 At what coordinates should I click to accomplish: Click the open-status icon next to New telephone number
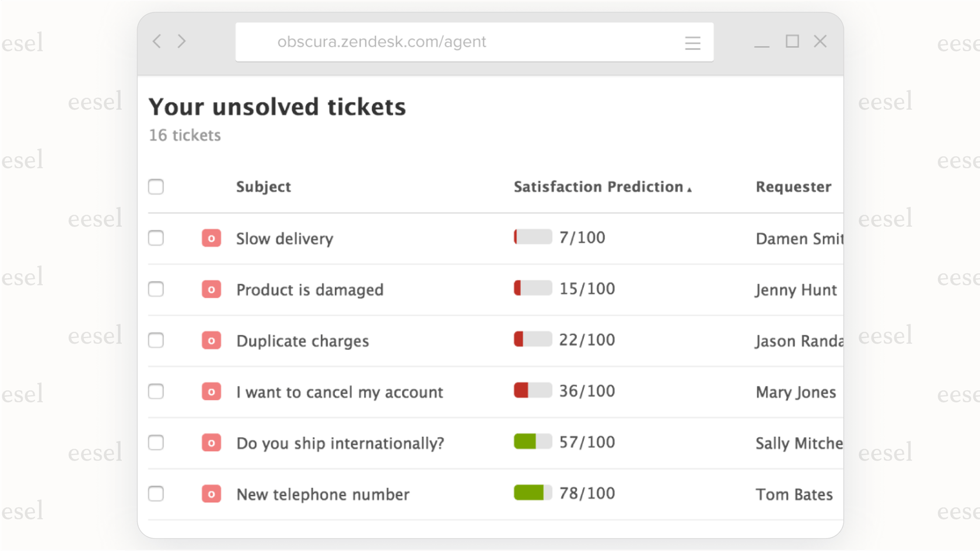pos(211,493)
